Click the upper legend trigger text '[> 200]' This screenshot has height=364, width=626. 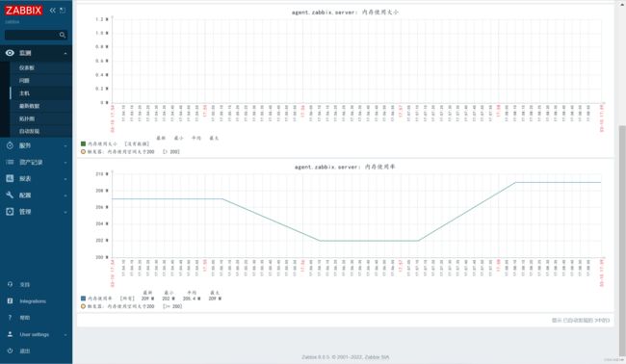click(x=171, y=152)
